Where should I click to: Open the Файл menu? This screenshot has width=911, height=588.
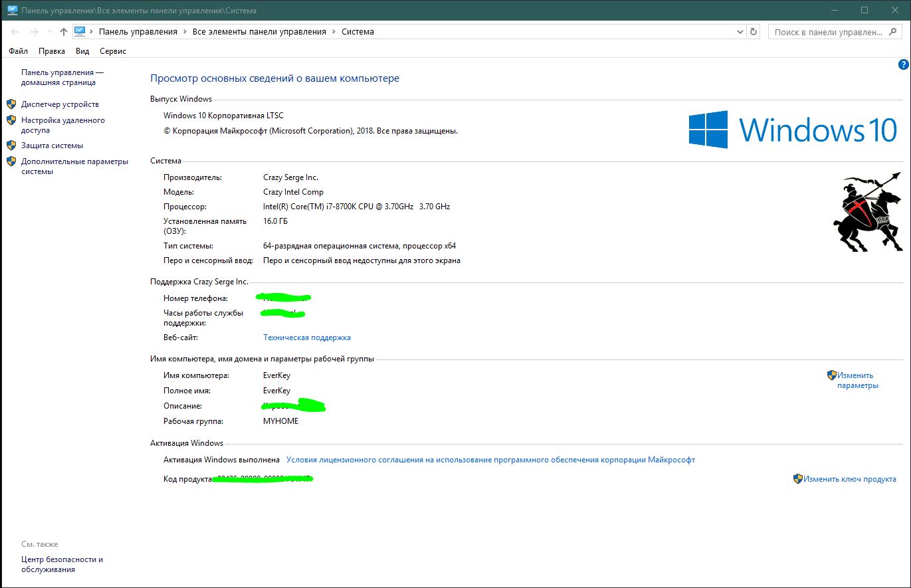tap(19, 51)
